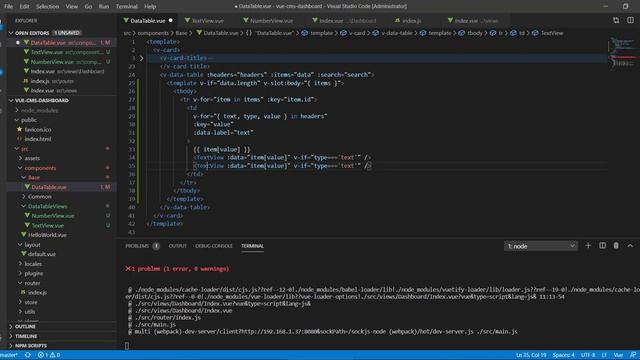Unfold the collapsed v-card-title line arrow

142,58
